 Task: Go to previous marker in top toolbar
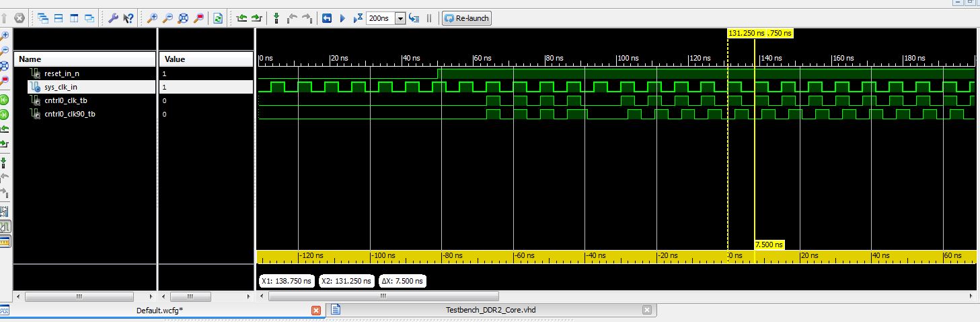click(292, 18)
